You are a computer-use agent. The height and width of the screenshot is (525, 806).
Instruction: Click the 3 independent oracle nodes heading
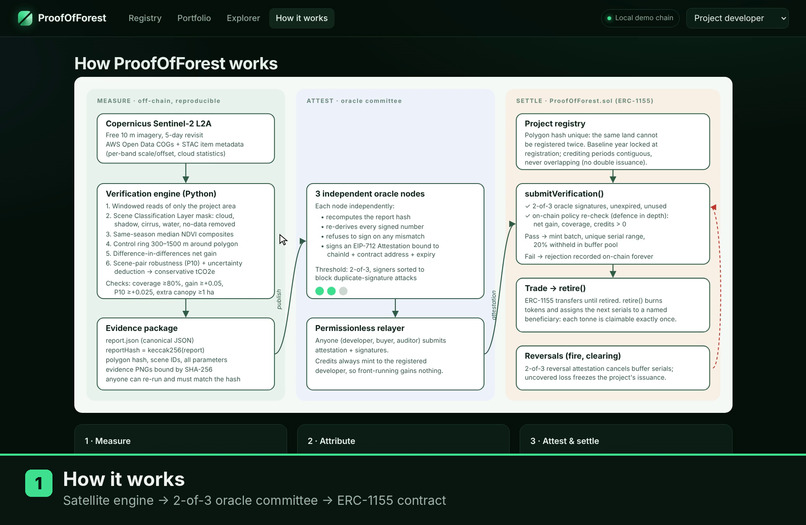(370, 194)
